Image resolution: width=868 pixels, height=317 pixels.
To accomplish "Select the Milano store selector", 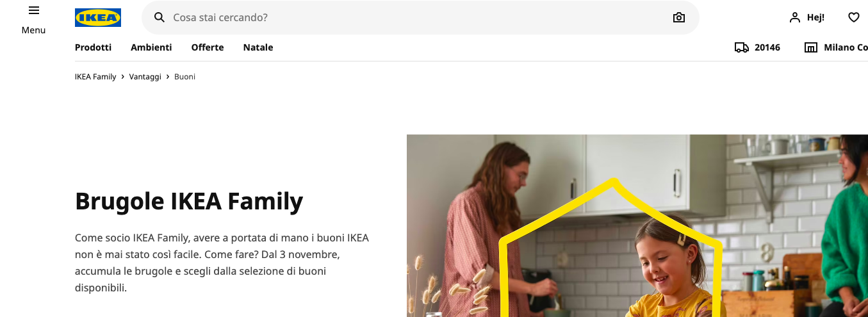I will [x=836, y=47].
